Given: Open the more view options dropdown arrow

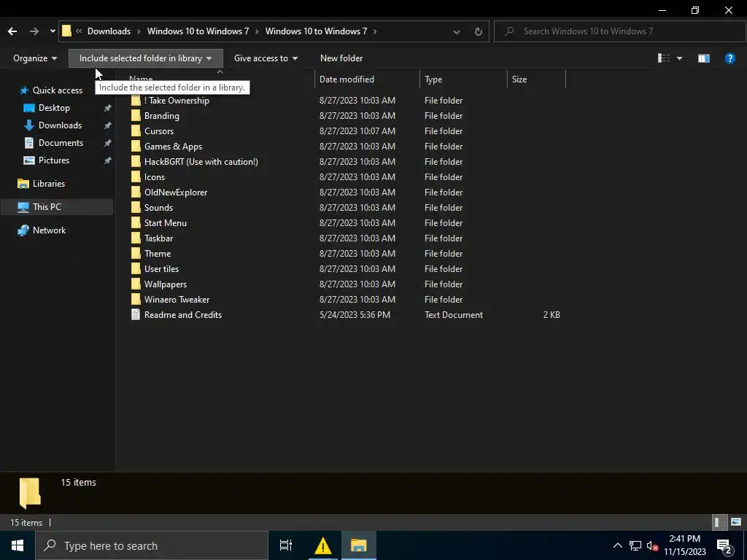Looking at the screenshot, I should pyautogui.click(x=679, y=58).
